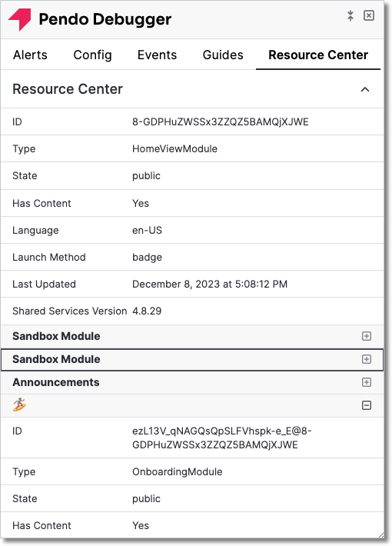Viewport: 392px width, 546px height.
Task: Click the Shared Services Version label
Action: point(70,311)
